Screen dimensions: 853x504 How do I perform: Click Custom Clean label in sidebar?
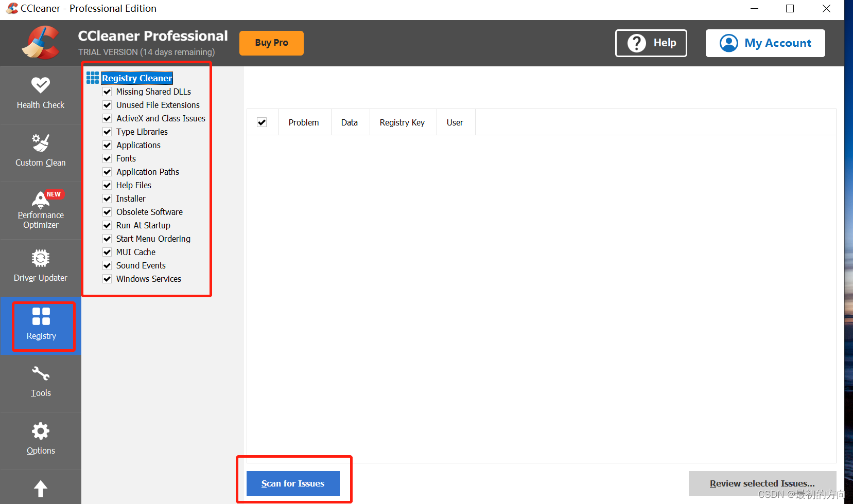point(41,163)
